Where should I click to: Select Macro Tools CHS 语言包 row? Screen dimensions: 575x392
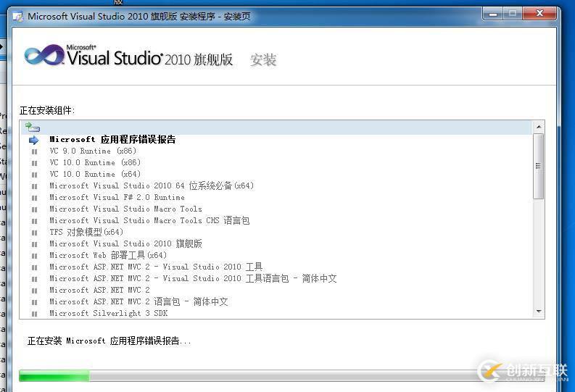(x=149, y=220)
